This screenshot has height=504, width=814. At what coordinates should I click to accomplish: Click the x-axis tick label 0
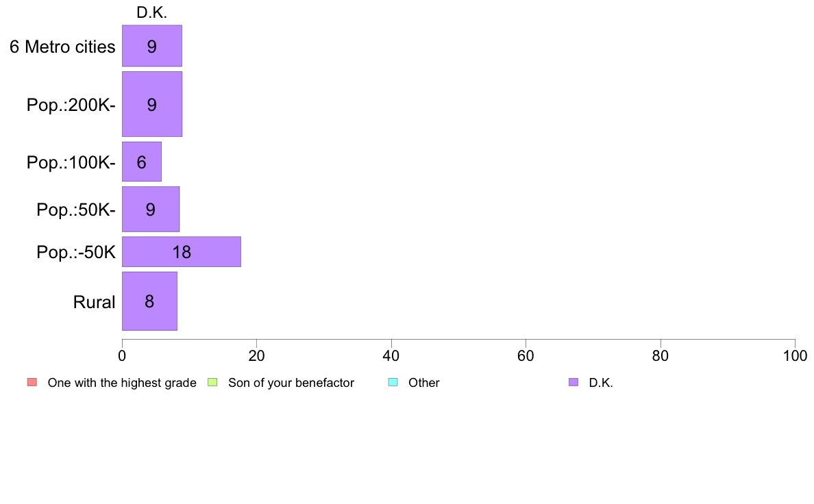[122, 355]
